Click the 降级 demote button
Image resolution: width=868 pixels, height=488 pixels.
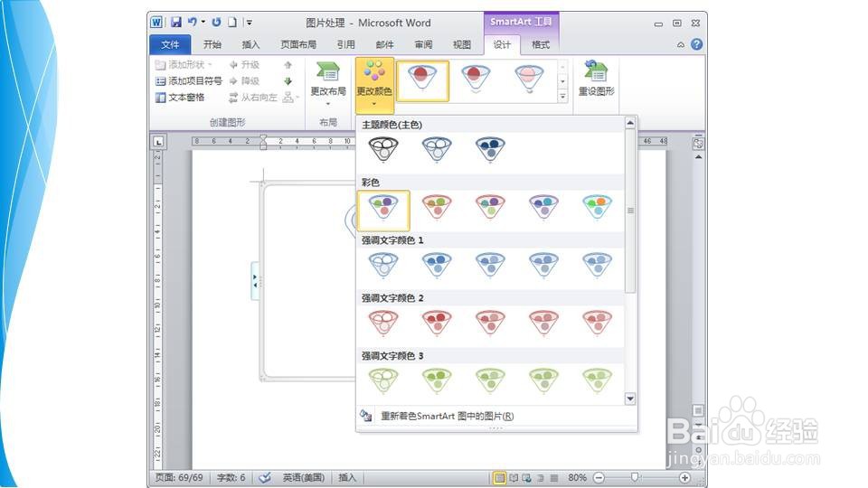[244, 80]
